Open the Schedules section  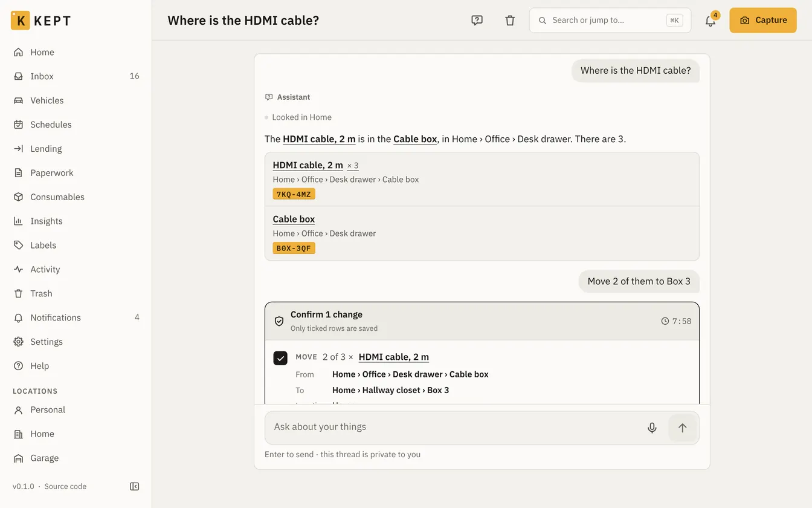point(76,125)
